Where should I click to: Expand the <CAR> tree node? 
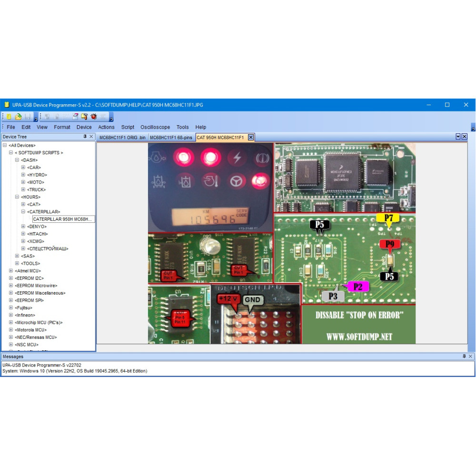[23, 167]
